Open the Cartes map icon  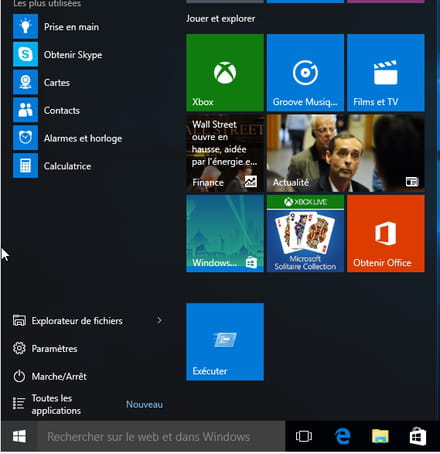25,82
